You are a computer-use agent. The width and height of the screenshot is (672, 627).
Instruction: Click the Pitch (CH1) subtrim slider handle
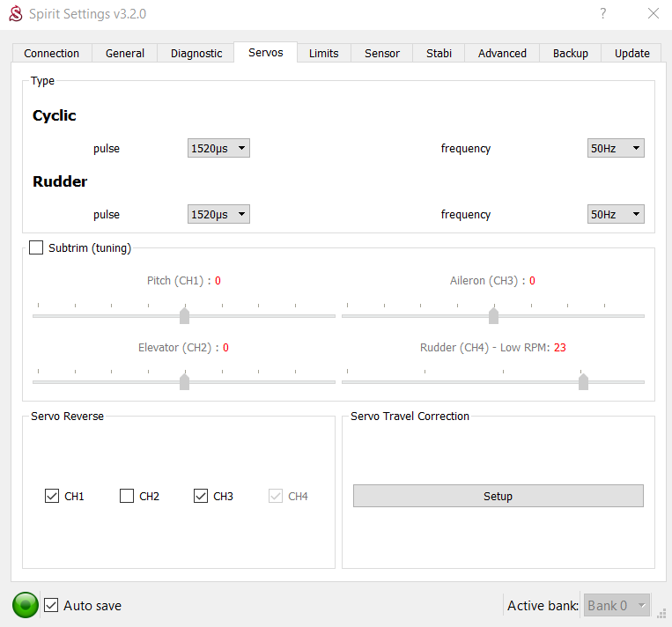click(x=184, y=315)
